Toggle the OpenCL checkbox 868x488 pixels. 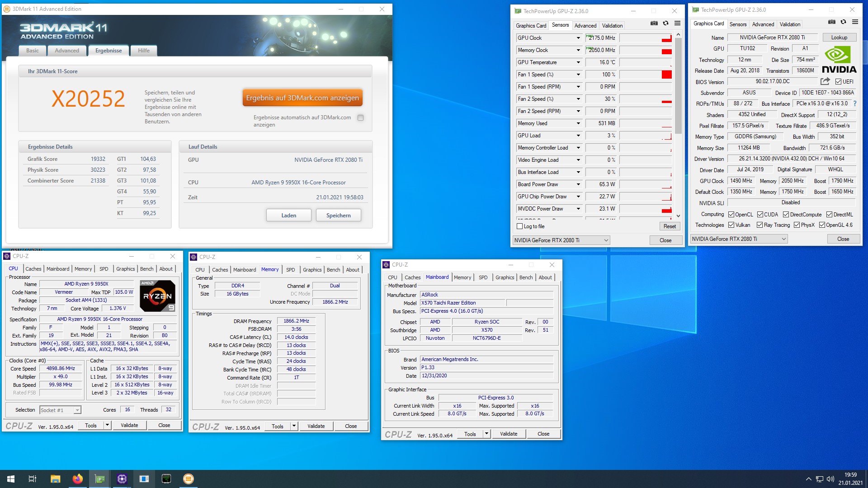coord(731,215)
